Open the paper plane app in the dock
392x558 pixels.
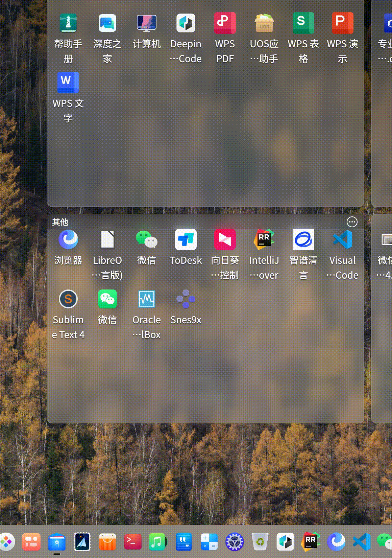click(82, 542)
